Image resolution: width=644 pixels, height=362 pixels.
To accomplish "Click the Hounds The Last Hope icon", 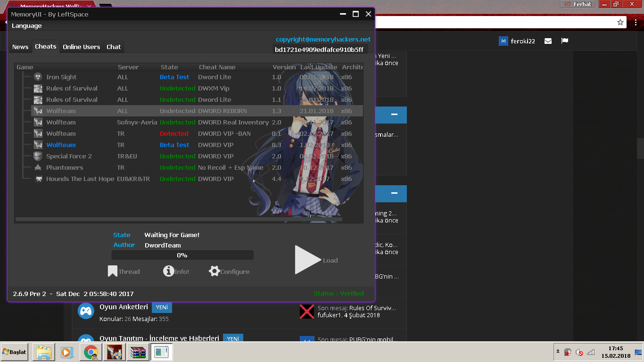I will [39, 179].
